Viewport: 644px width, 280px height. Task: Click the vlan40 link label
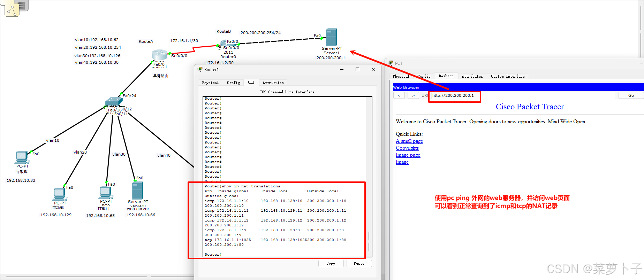coord(164,155)
